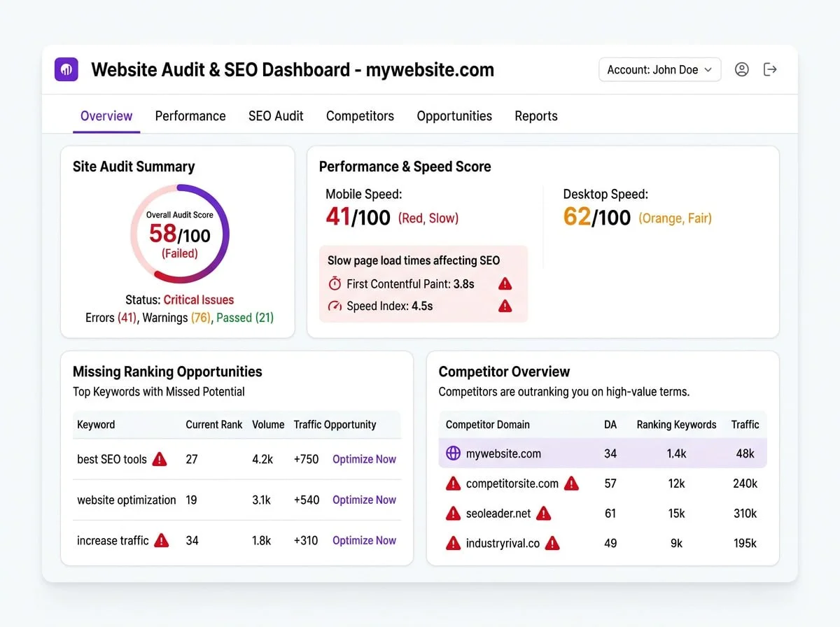
Task: Click the Overall Audit Score circular gauge
Action: tap(180, 234)
